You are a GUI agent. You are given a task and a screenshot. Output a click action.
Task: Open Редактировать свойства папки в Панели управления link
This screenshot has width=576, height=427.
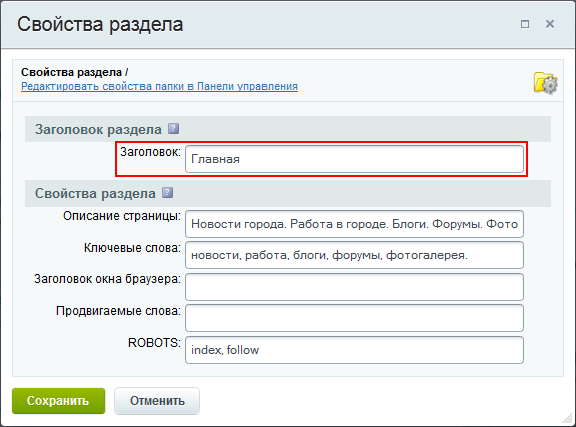(159, 86)
